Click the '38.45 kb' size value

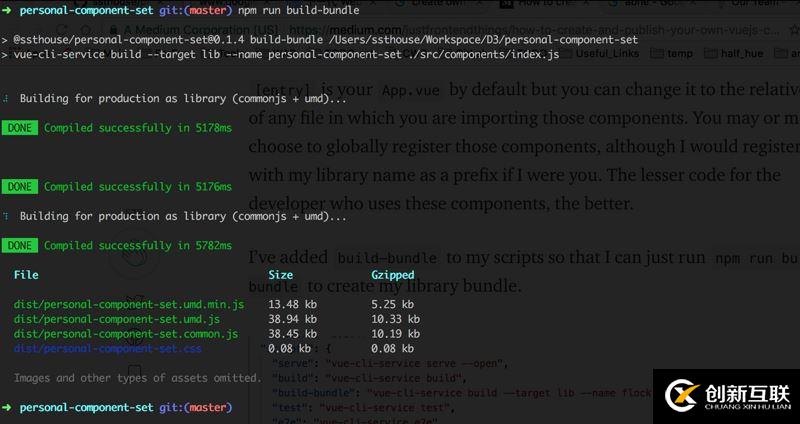pyautogui.click(x=293, y=334)
